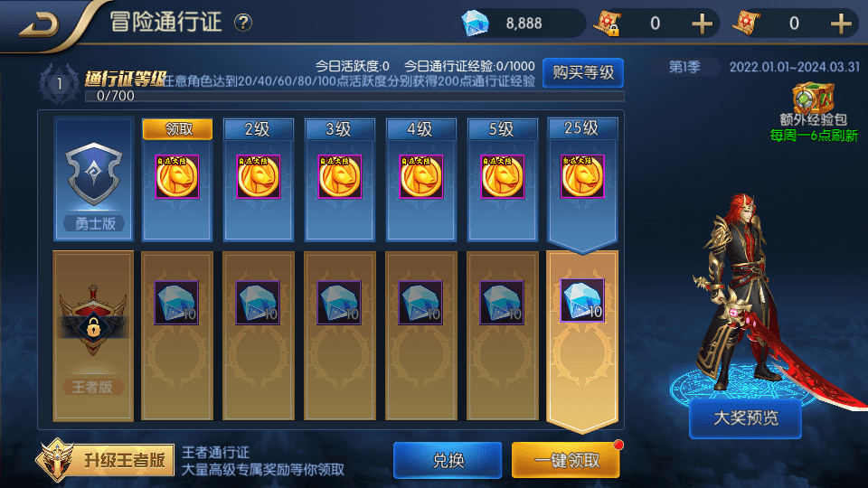The image size is (868, 488).
Task: Click the 一键领取 claim-all button
Action: [x=566, y=460]
